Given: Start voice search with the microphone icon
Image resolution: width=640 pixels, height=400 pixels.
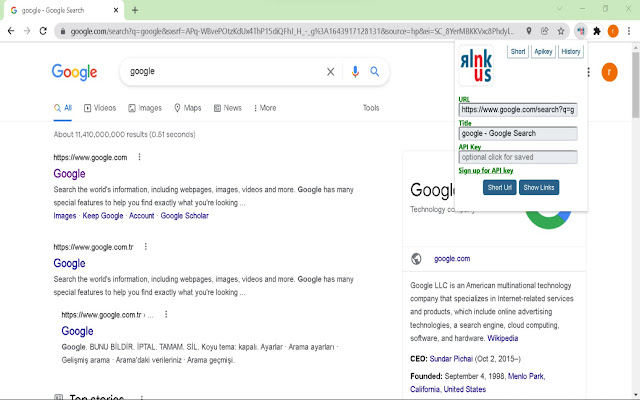Looking at the screenshot, I should (355, 72).
